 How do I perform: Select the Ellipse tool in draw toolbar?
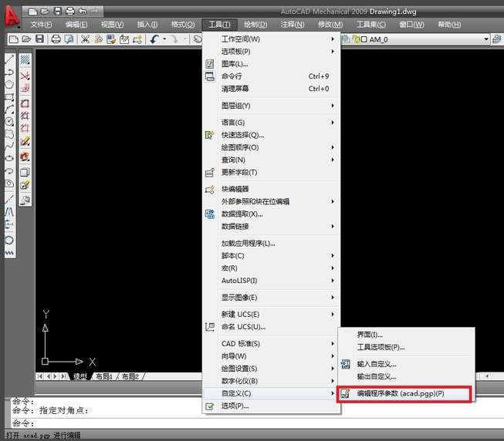pyautogui.click(x=9, y=159)
